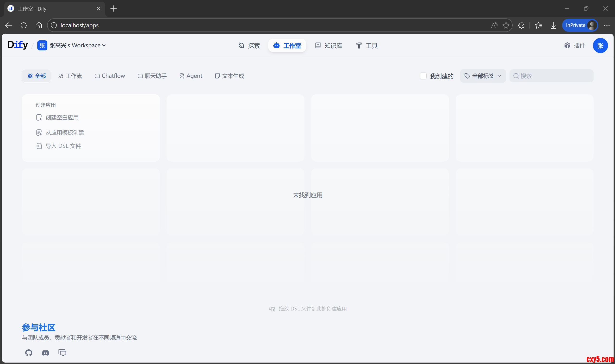Viewport: 615px width, 364px height.
Task: Filter apps by Agent type
Action: tap(191, 76)
